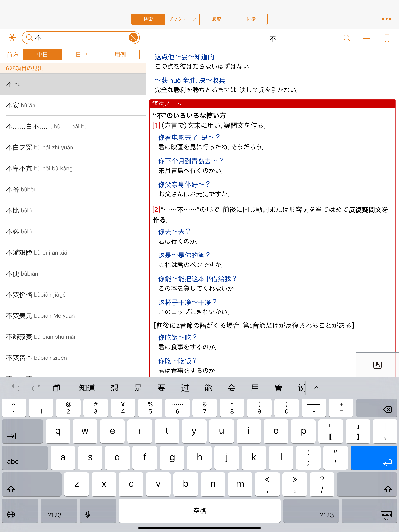Hide the keyboard with the dismiss key
Screen dimensions: 399x532
369,511
